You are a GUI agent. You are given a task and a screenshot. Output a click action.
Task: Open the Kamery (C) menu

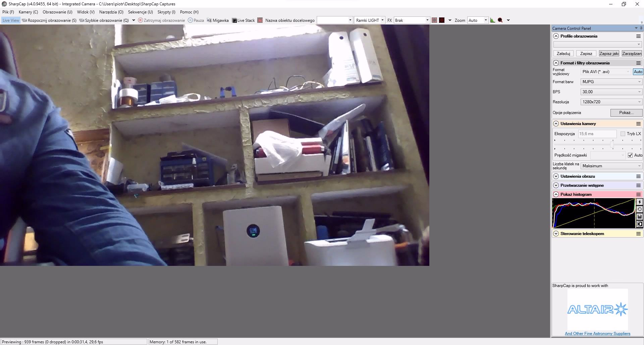pos(28,12)
